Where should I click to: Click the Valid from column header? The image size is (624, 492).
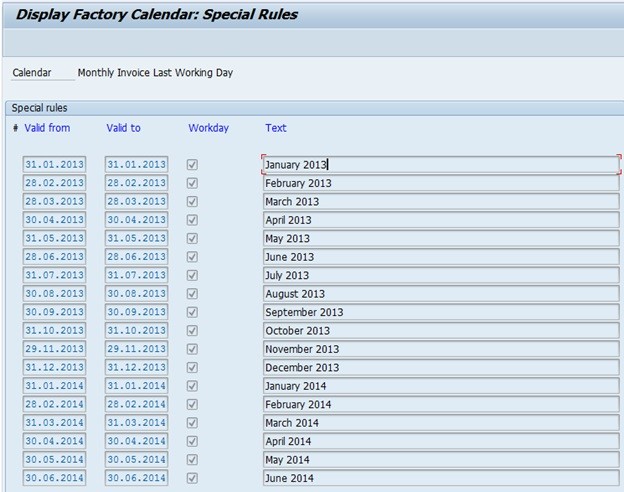[x=47, y=128]
